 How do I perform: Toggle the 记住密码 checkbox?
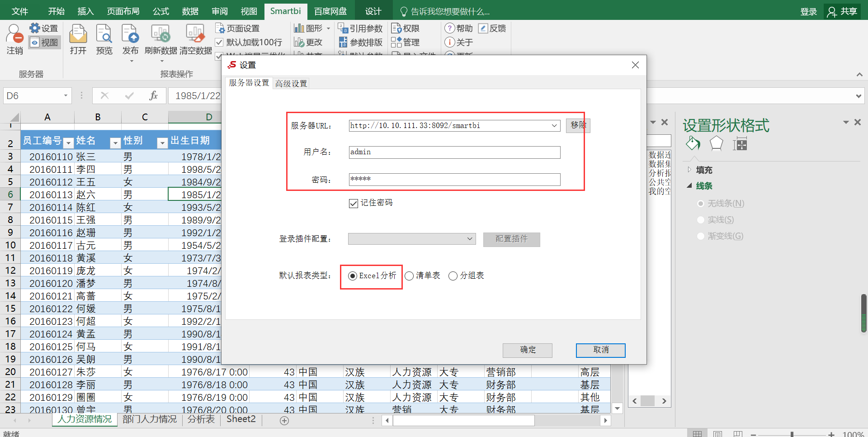coord(354,203)
